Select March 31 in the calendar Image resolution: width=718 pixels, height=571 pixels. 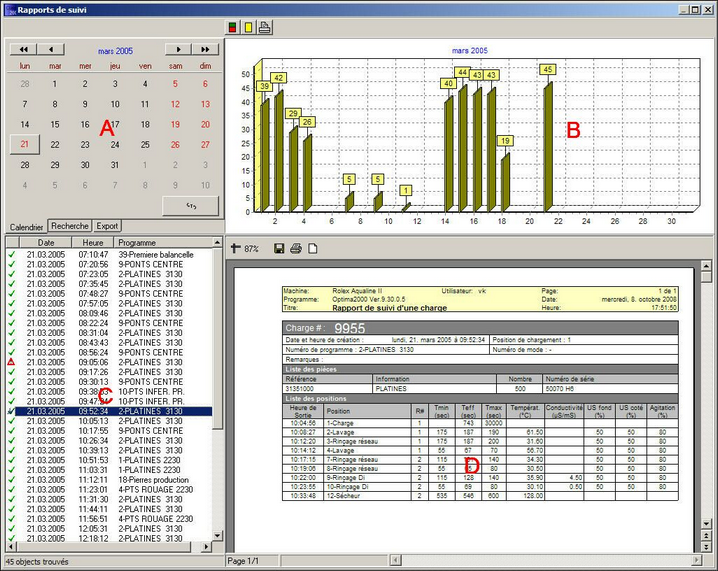115,165
